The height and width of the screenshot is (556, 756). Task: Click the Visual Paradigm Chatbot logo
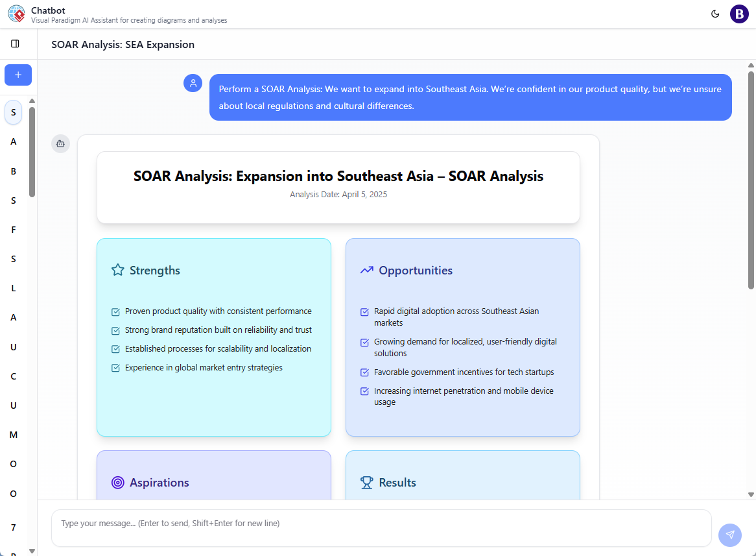(x=16, y=14)
